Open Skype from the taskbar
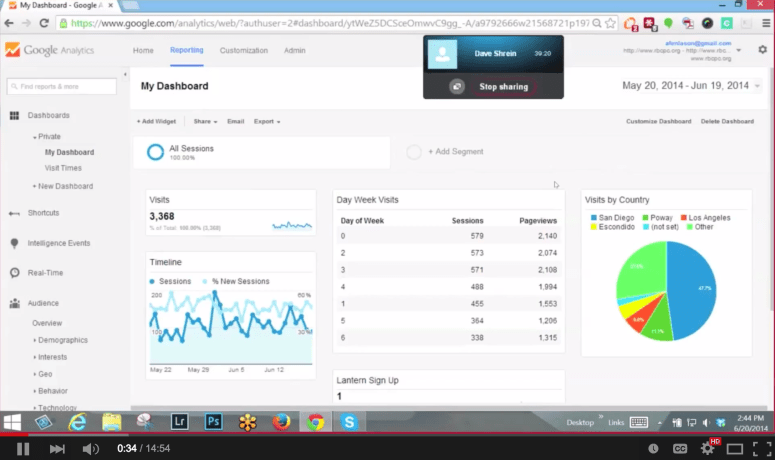 click(x=349, y=422)
